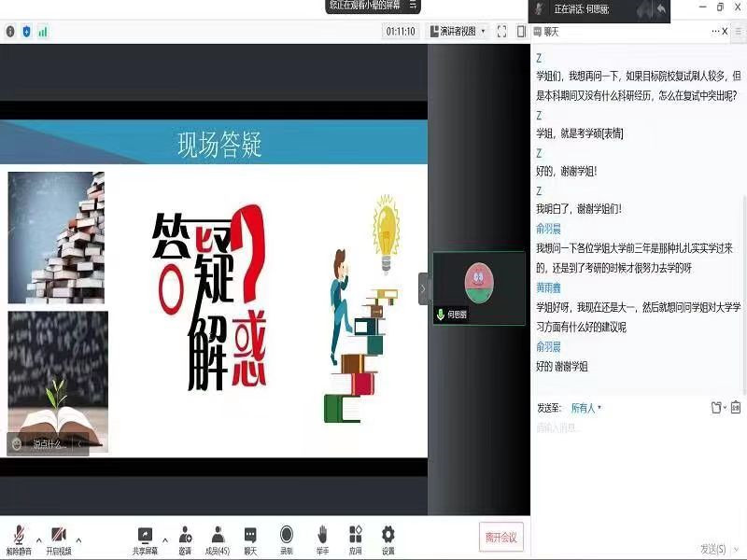Expand audio options arrow beside mute
Image resolution: width=747 pixels, height=560 pixels.
38,539
